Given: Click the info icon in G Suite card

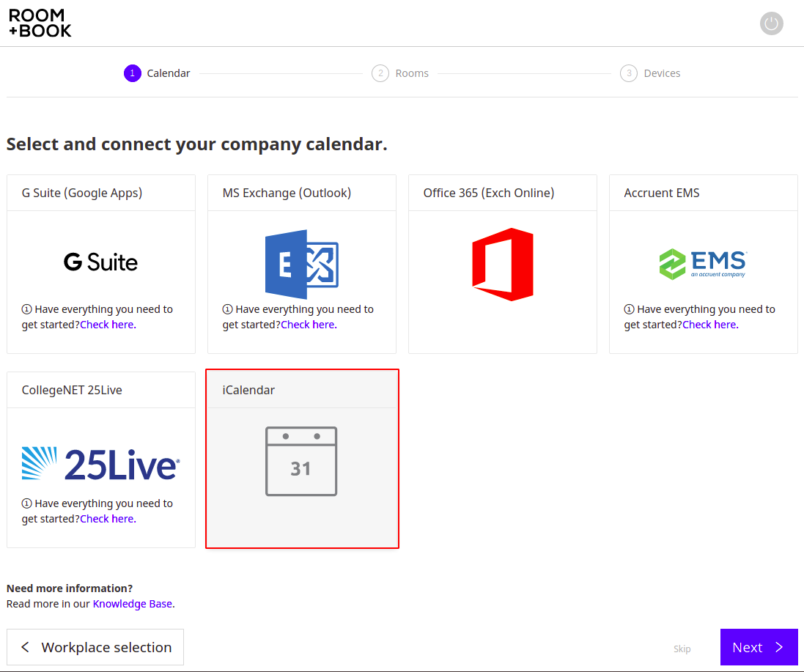Looking at the screenshot, I should point(26,309).
